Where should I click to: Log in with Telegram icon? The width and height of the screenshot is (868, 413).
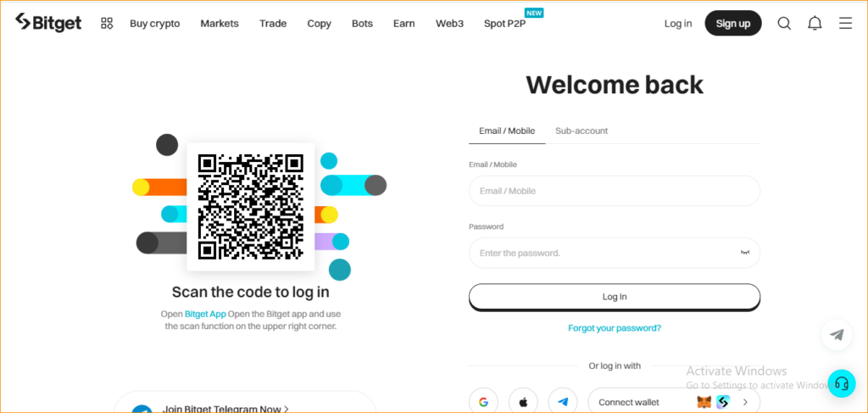[x=563, y=402]
